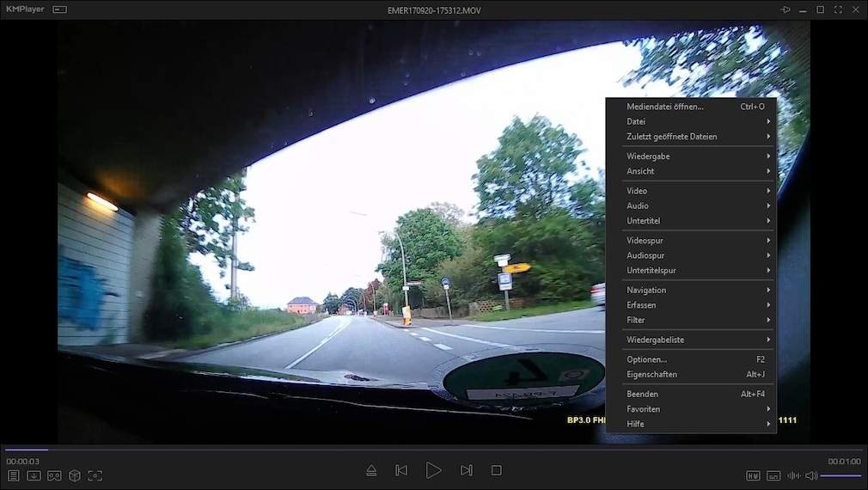Click the Play button
The height and width of the screenshot is (490, 868).
pos(433,470)
